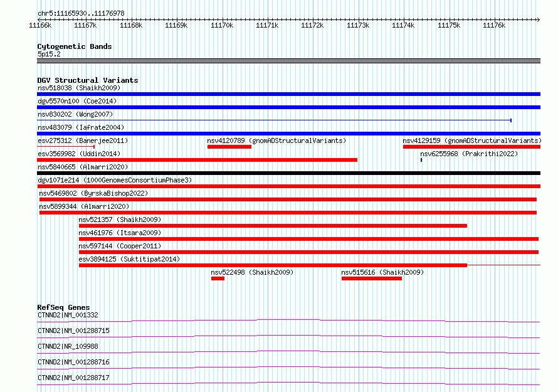Click the nsv483079 (Iafrate2004) blue bar
This screenshot has height=392, width=558.
[x=288, y=134]
